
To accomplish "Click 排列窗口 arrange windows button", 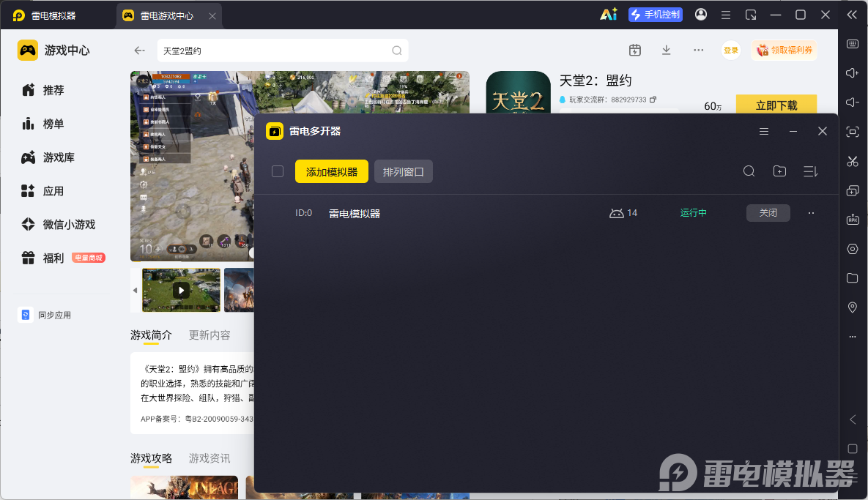I will point(403,171).
